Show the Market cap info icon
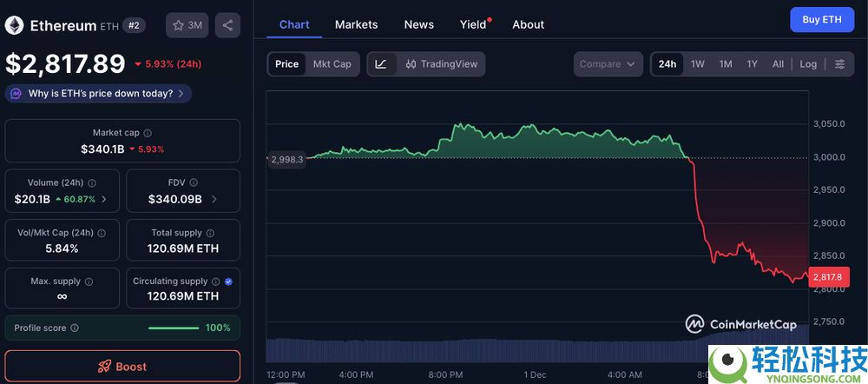Viewport: 868px width, 384px height. click(148, 133)
